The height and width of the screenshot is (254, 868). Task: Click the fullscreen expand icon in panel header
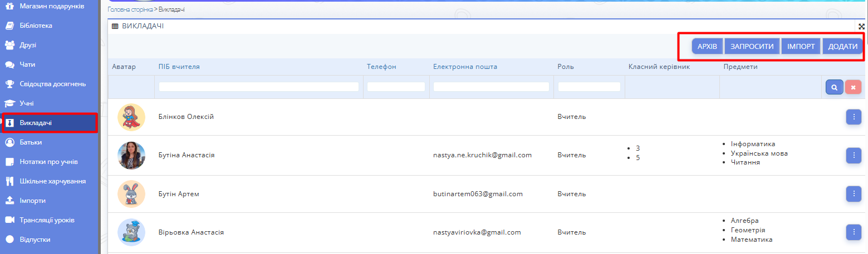pyautogui.click(x=862, y=26)
